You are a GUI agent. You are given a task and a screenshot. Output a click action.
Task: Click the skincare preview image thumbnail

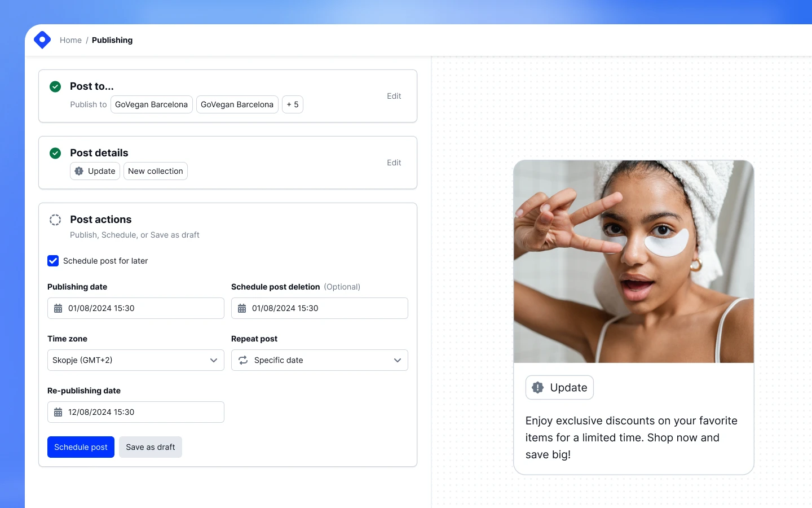point(633,261)
